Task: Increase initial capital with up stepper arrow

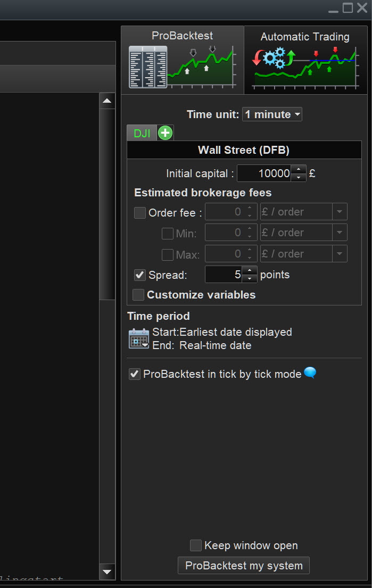Action: pos(299,169)
